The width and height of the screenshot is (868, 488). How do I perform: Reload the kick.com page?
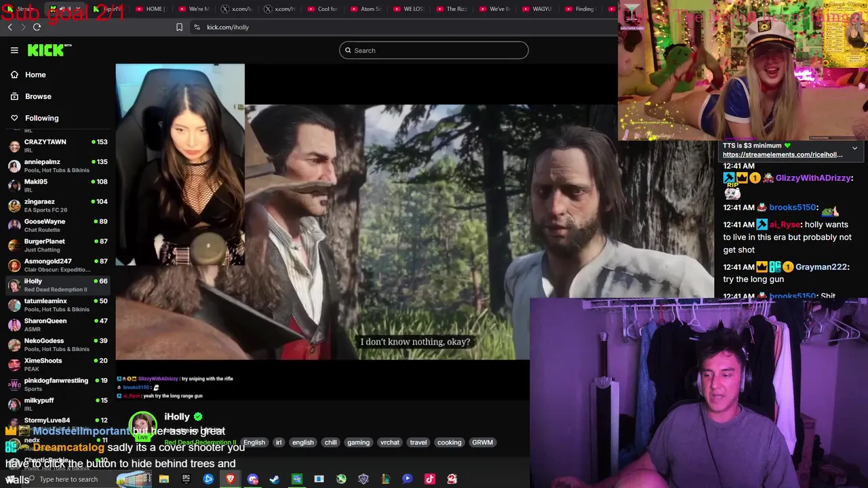(x=37, y=27)
